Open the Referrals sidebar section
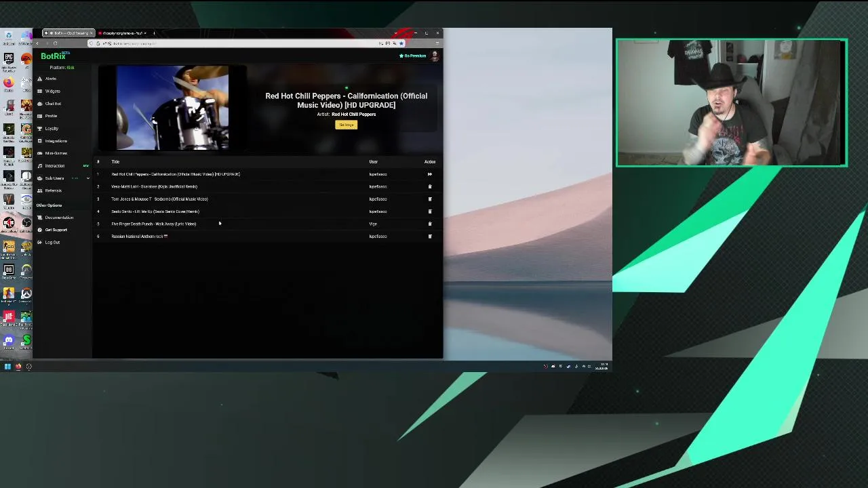868x488 pixels. click(50, 190)
